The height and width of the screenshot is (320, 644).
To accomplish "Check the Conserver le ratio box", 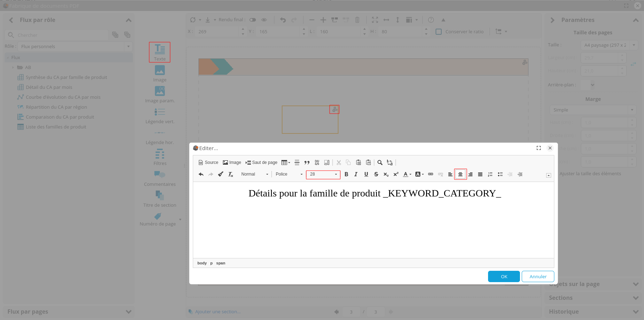I will pos(438,32).
